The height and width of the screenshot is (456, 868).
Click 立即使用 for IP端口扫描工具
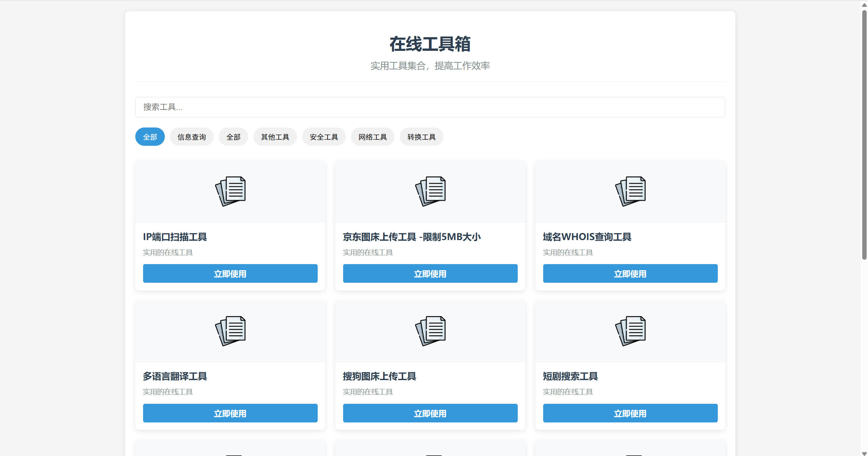[230, 274]
